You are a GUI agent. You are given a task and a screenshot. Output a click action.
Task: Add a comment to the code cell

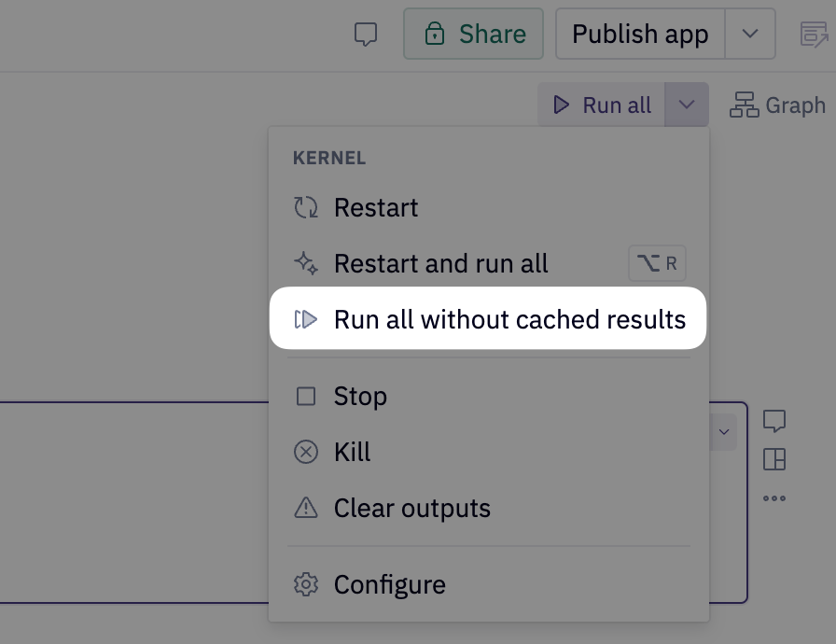pos(774,422)
